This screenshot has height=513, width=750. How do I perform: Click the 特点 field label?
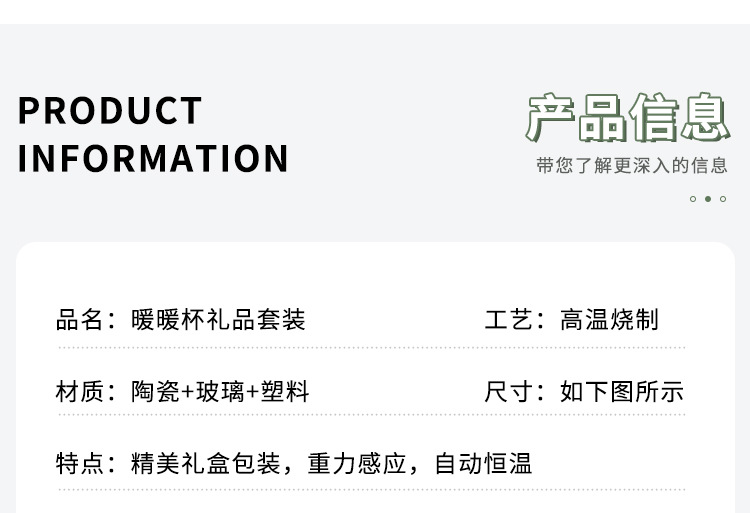pos(80,463)
